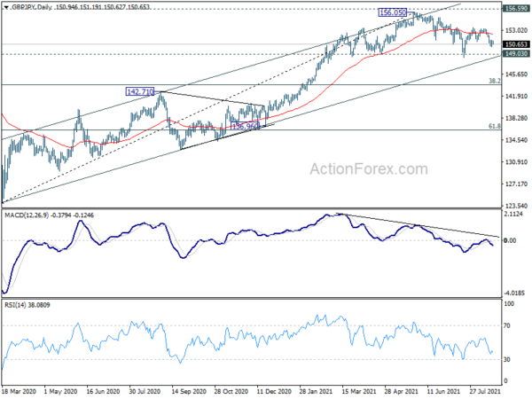Click the 28 Jan 2021 date marker
Image resolution: width=532 pixels, height=399 pixels.
[317, 392]
